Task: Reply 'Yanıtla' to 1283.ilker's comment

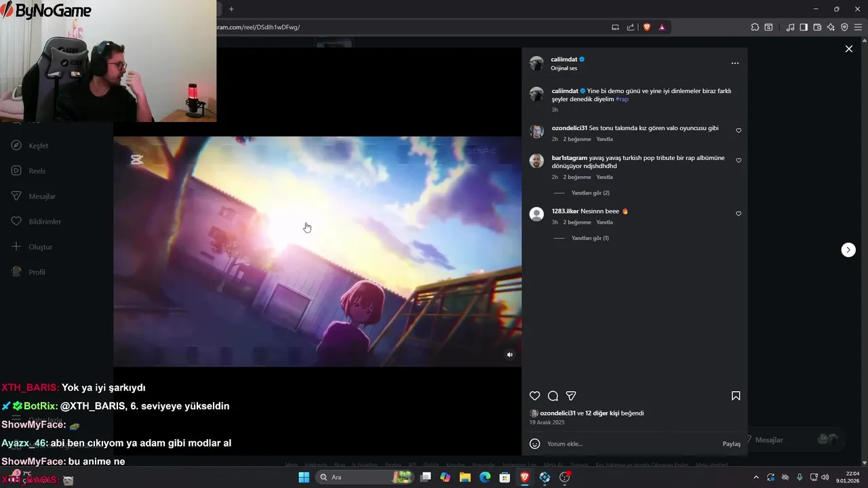Action: click(604, 222)
